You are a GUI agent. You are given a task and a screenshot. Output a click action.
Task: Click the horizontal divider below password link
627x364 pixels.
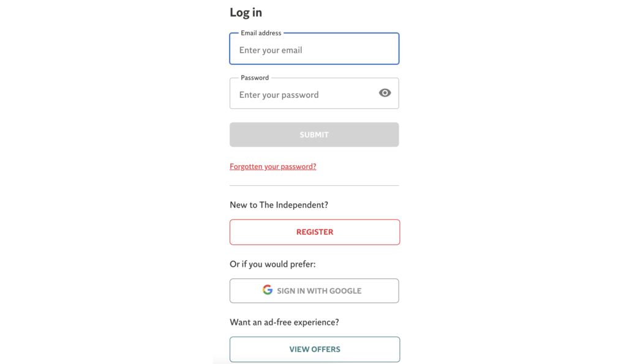click(x=314, y=185)
